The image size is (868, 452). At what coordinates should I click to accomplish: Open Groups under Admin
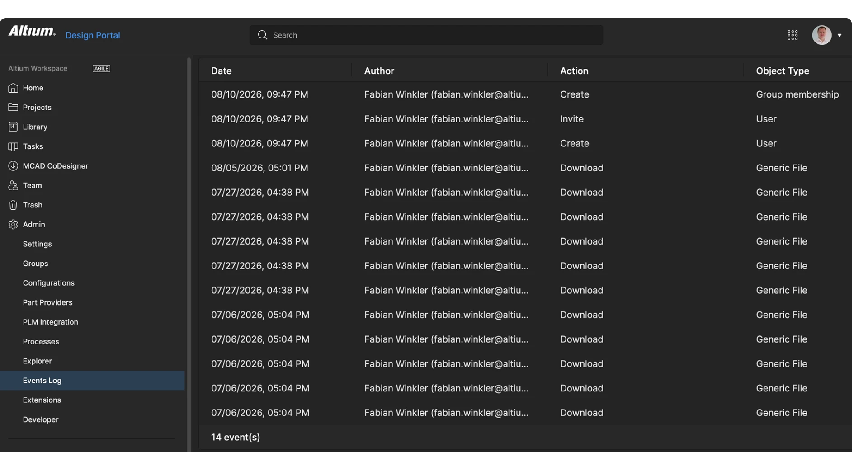36,264
